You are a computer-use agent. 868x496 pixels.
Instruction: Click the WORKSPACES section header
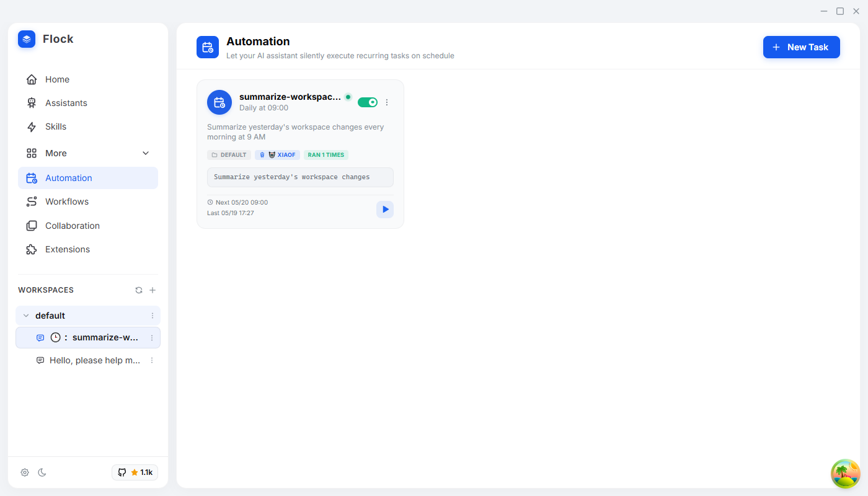(46, 290)
